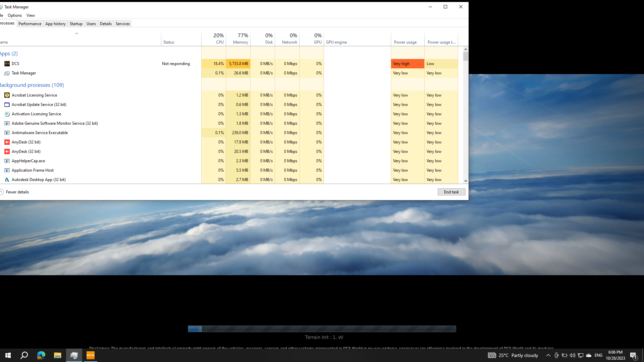Click the Activation Licensing Service icon
Viewport: 644px width, 362px height.
pos(7,114)
